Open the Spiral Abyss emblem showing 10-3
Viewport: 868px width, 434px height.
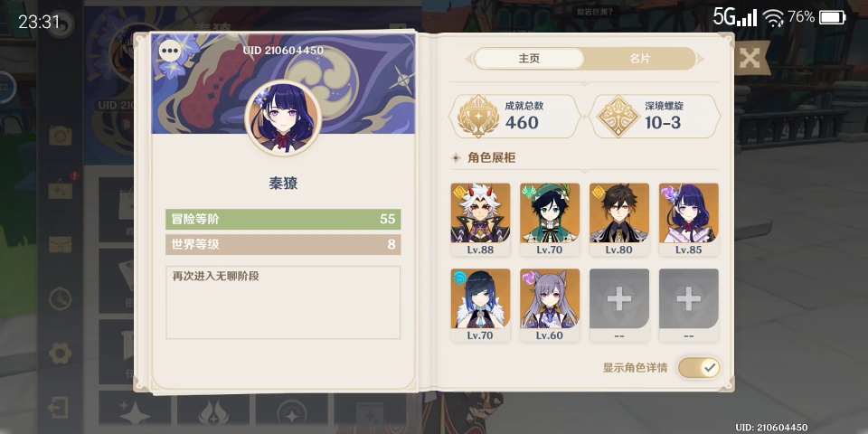click(x=618, y=117)
